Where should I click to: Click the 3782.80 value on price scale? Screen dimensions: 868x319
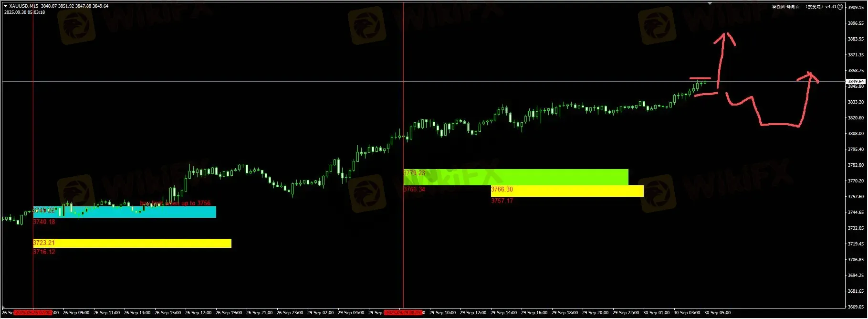tap(856, 165)
